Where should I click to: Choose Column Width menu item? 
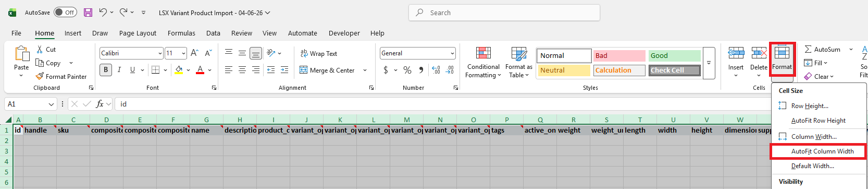pos(818,137)
